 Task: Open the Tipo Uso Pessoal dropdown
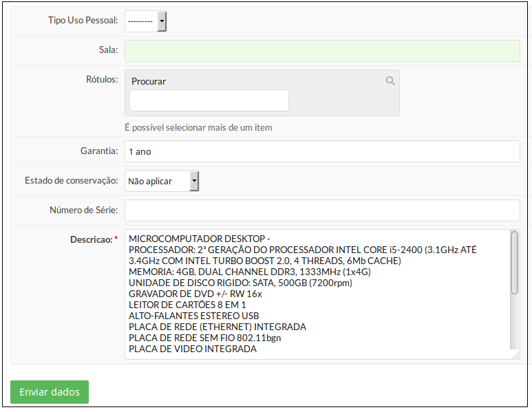[145, 21]
